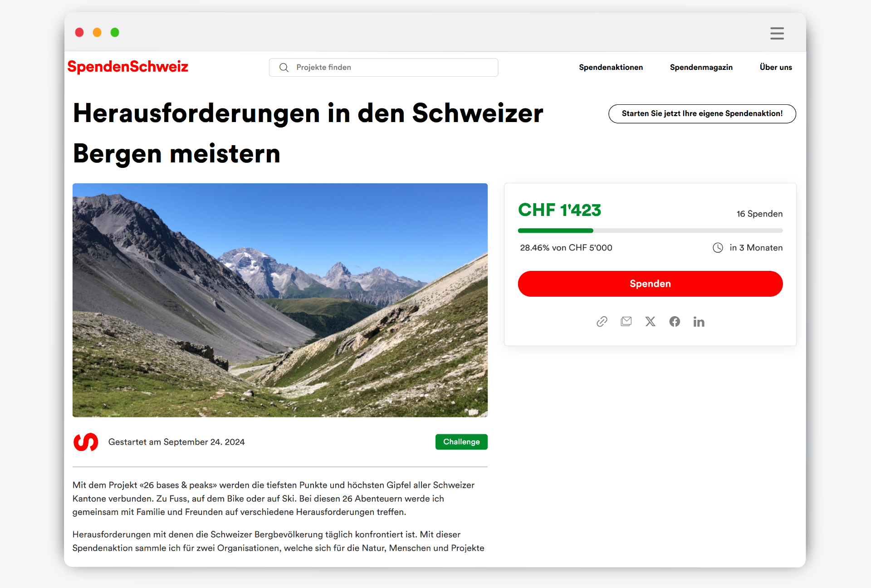The width and height of the screenshot is (871, 588).
Task: Click the 16 Spenden count
Action: click(759, 214)
